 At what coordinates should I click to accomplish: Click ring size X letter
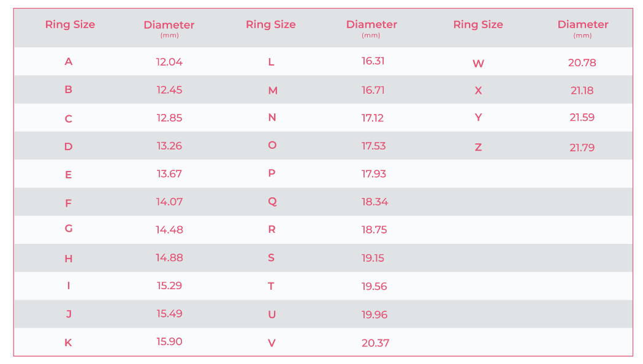(478, 91)
